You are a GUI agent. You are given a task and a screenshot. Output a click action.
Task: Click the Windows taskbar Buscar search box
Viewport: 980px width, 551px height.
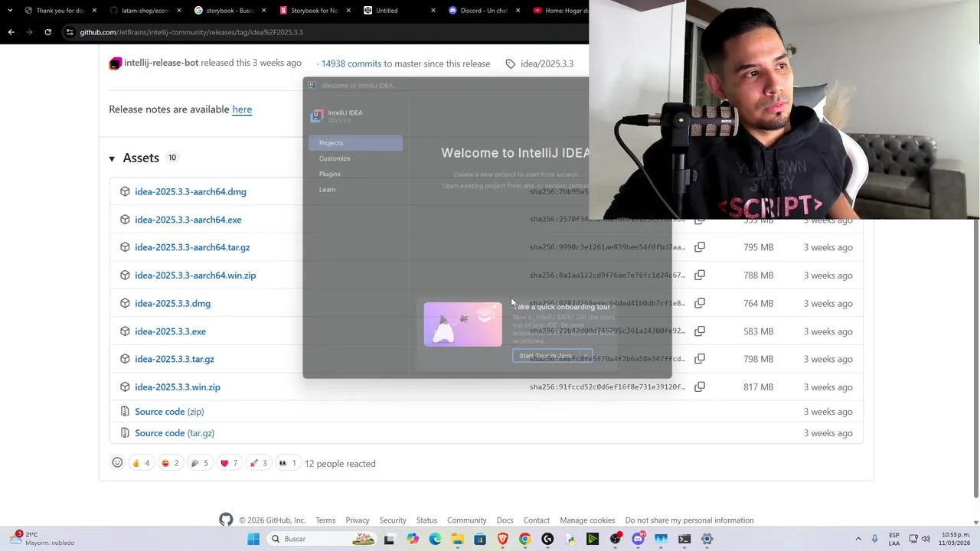tap(322, 539)
